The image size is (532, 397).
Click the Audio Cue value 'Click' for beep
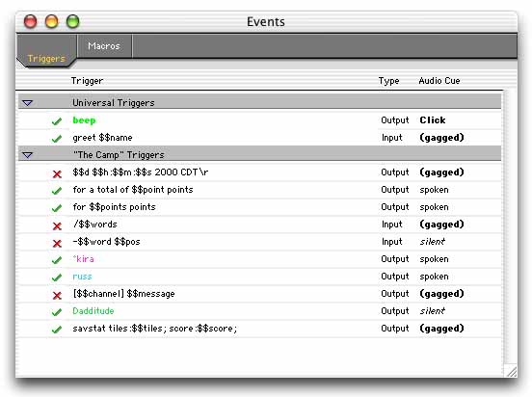(x=433, y=120)
